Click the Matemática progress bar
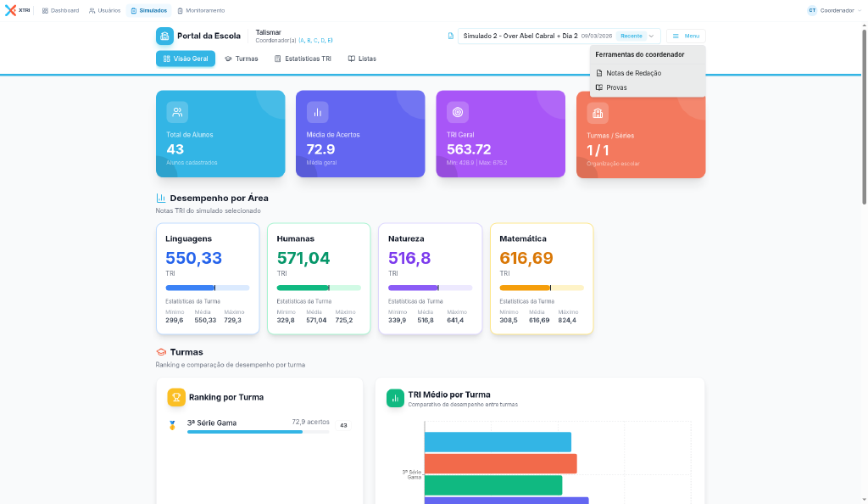 pos(542,288)
